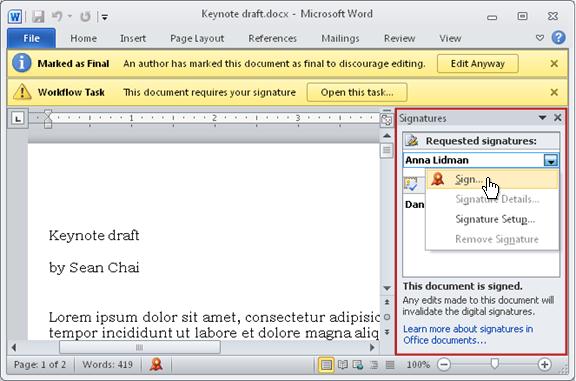Image resolution: width=576 pixels, height=381 pixels.
Task: Open the Undo history dropdown arrow
Action: point(70,17)
